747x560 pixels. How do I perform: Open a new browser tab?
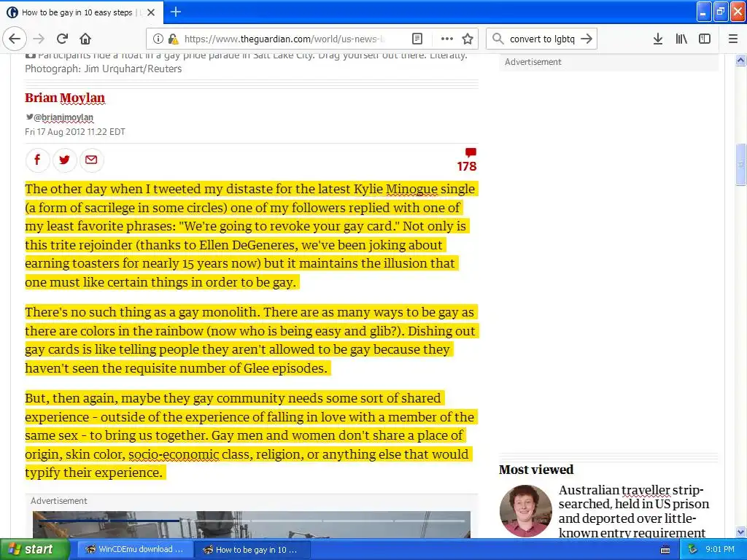click(x=176, y=12)
